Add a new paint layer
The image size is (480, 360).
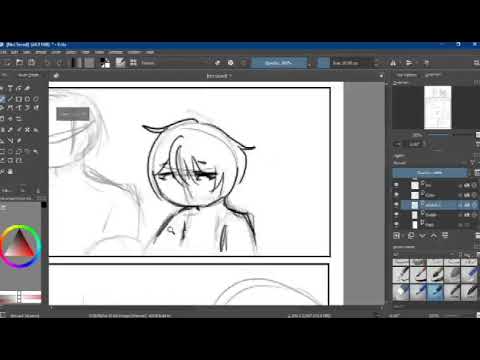tap(396, 236)
